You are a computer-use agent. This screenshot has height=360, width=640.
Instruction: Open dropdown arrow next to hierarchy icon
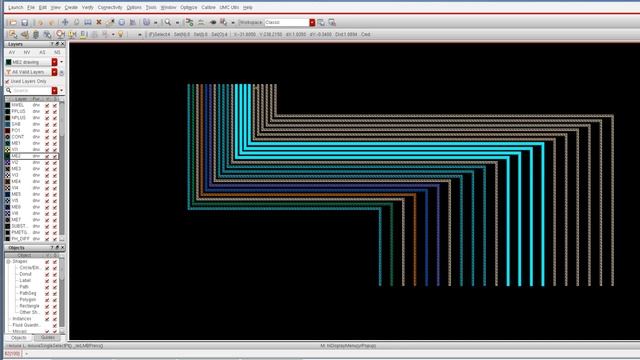pyautogui.click(x=156, y=23)
